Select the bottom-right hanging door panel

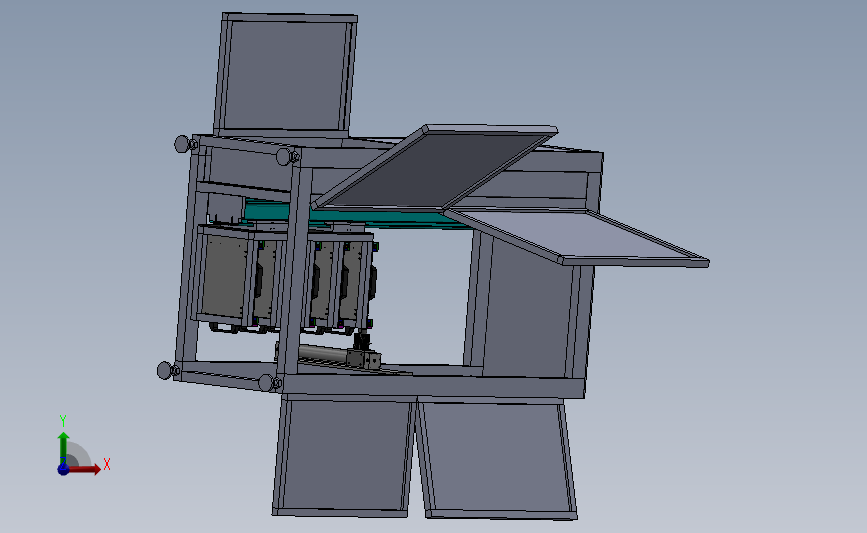coord(498,459)
